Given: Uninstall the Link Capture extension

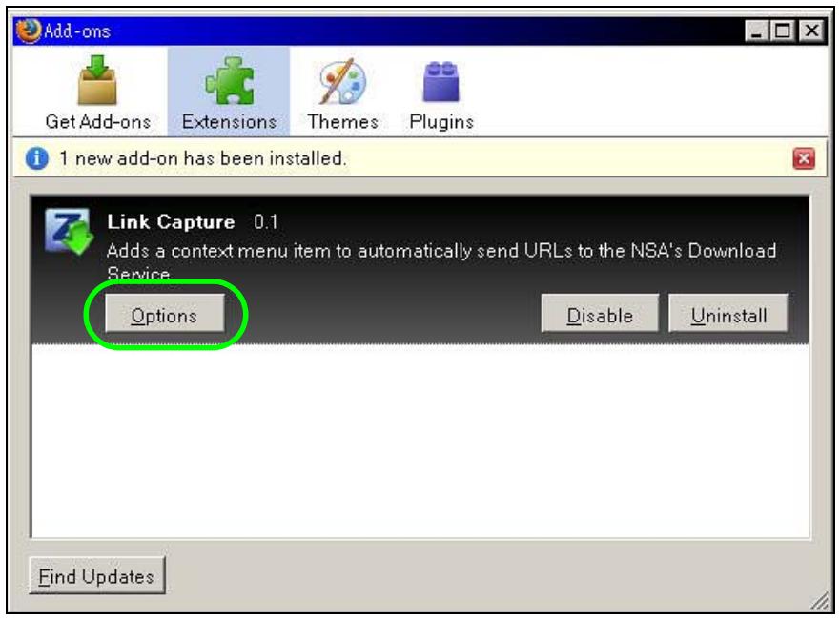Looking at the screenshot, I should point(728,314).
